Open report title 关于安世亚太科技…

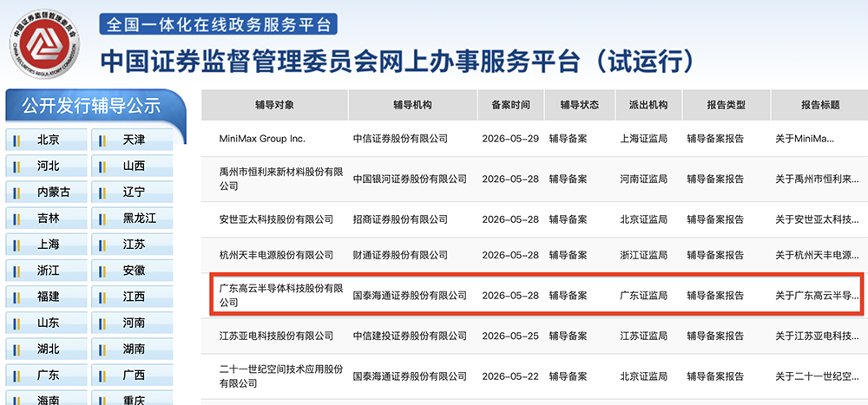coord(817,219)
